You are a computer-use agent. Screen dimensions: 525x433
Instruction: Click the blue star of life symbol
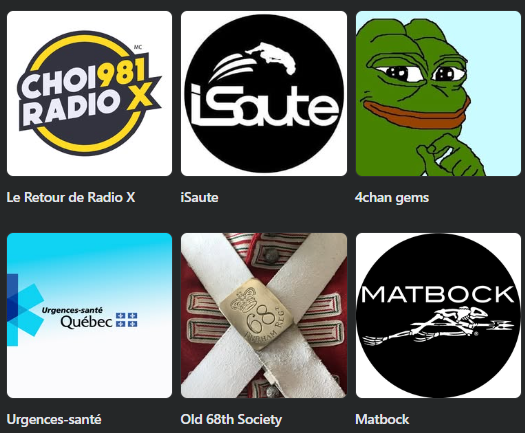pos(23,310)
